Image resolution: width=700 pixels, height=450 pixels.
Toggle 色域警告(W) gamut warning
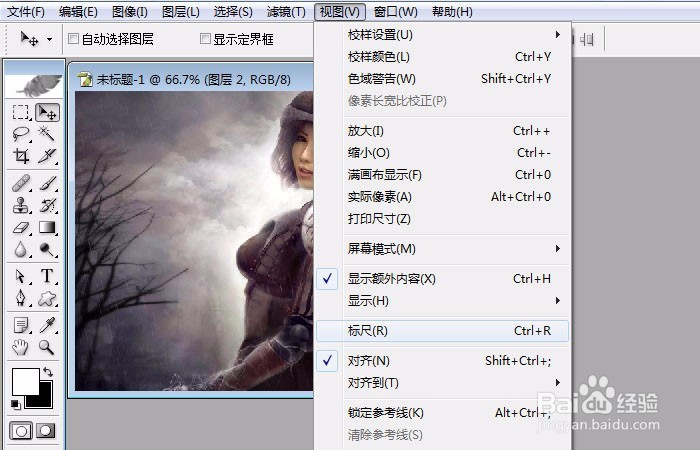point(442,79)
